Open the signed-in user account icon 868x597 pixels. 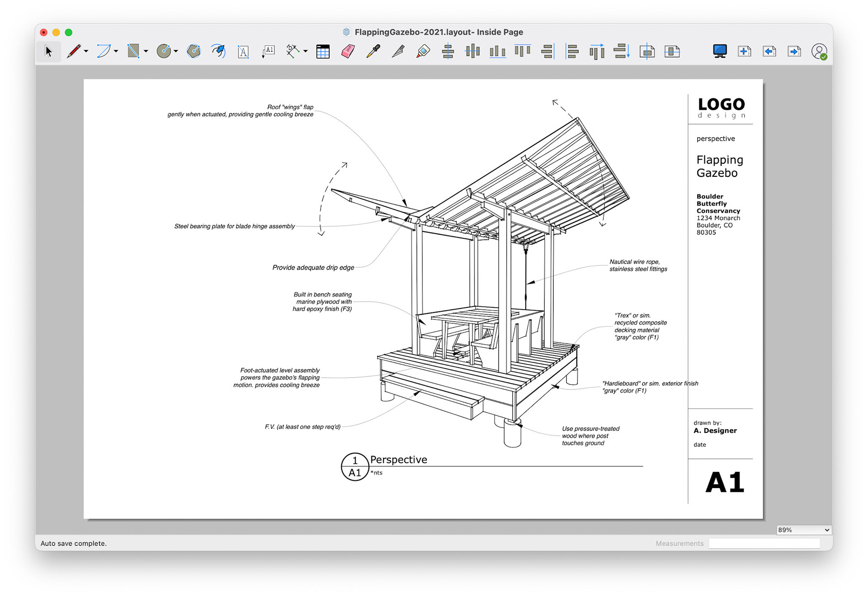819,51
